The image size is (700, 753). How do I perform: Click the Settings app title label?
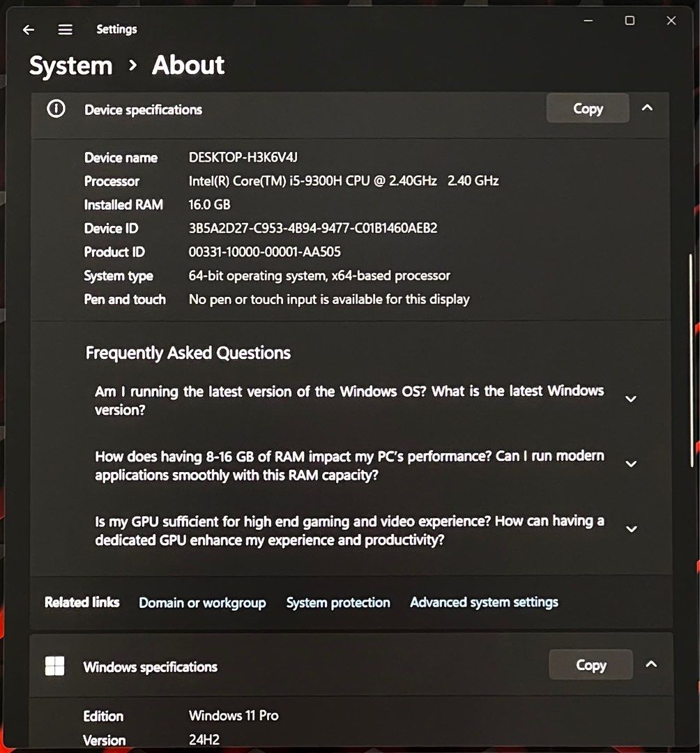point(116,29)
